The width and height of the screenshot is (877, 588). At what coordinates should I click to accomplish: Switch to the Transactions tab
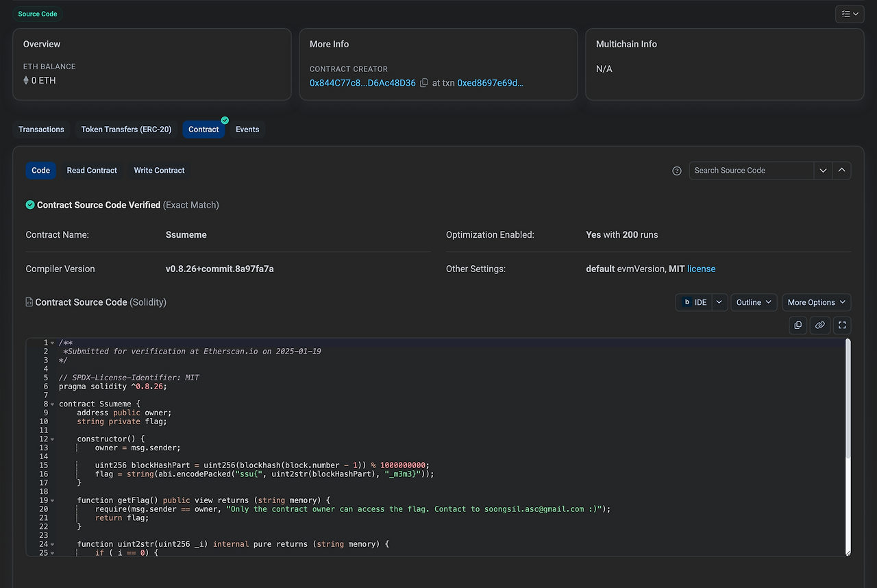point(41,130)
